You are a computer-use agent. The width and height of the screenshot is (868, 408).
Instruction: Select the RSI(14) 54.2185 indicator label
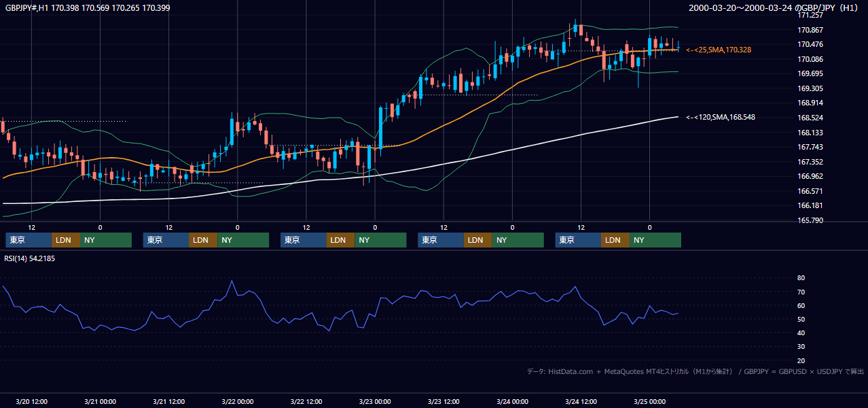(x=30, y=258)
